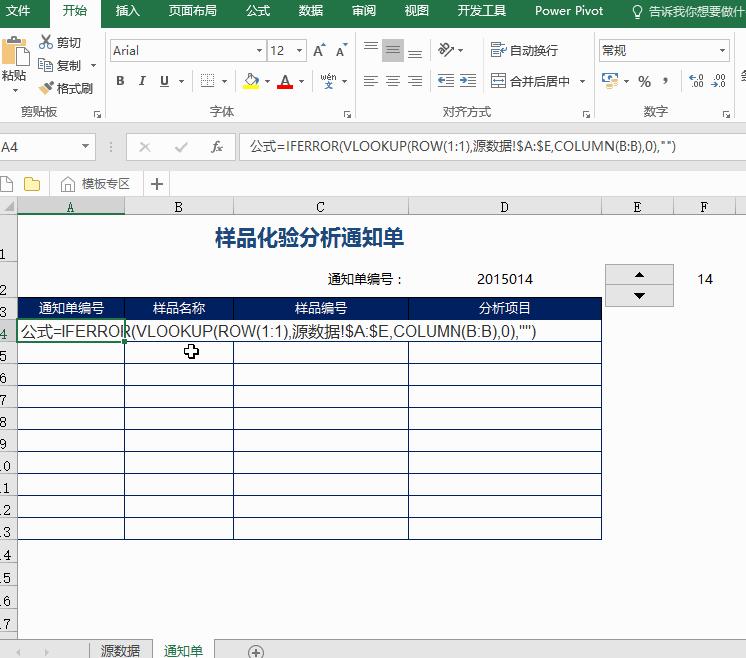The width and height of the screenshot is (746, 658).
Task: Confirm formula entry checkmark
Action: [181, 147]
